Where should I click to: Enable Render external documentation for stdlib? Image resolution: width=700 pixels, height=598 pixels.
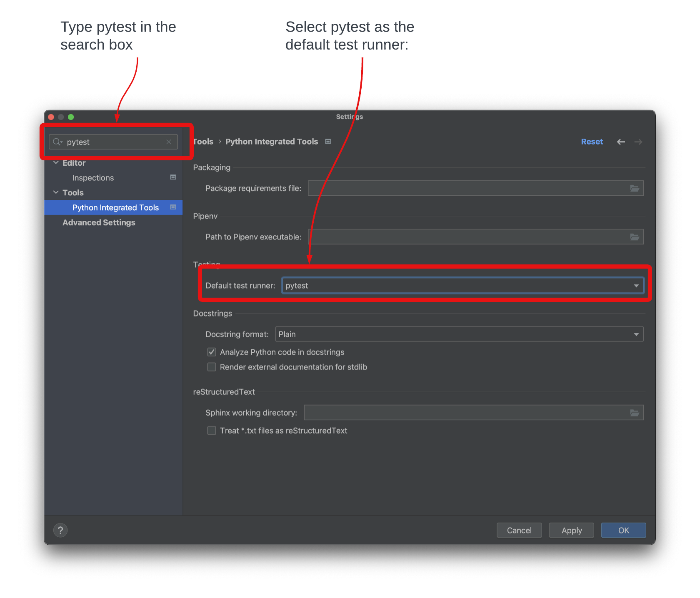[x=212, y=367]
